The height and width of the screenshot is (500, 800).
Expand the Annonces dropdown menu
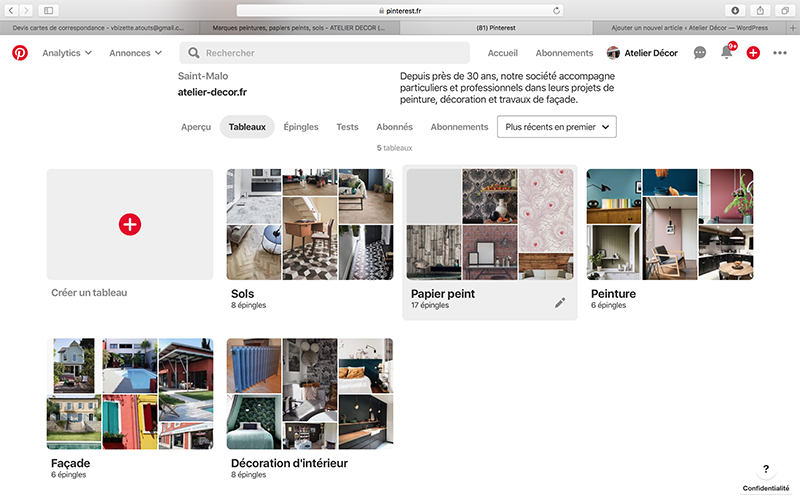pyautogui.click(x=136, y=53)
